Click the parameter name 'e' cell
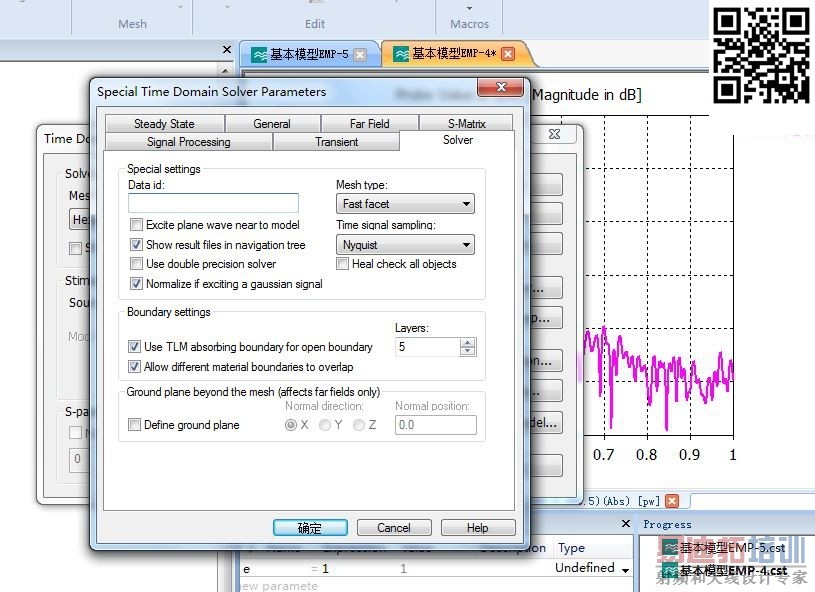 click(x=246, y=569)
